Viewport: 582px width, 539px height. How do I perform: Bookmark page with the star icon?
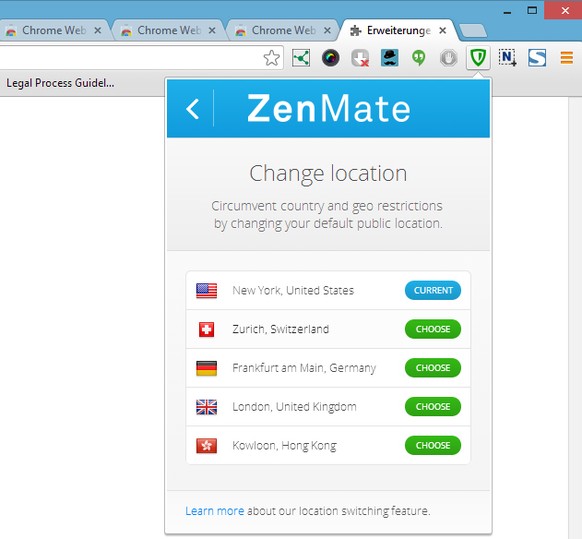point(271,58)
